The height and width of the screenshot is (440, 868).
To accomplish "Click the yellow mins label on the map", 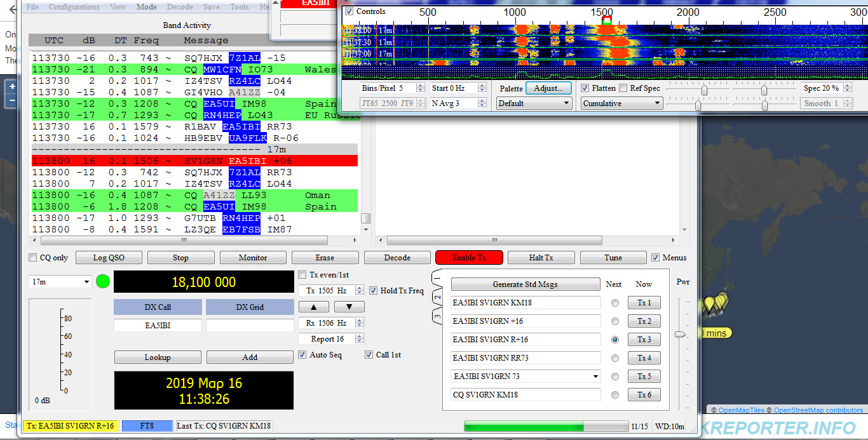I will click(715, 333).
